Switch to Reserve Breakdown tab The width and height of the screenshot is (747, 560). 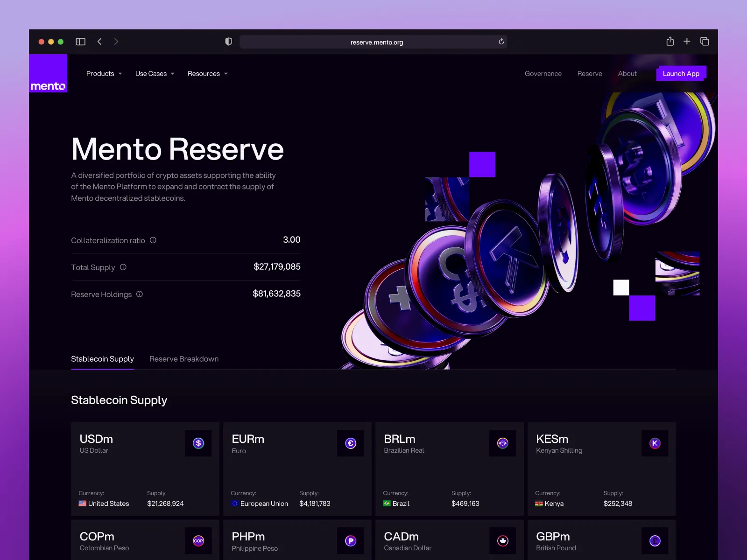184,359
